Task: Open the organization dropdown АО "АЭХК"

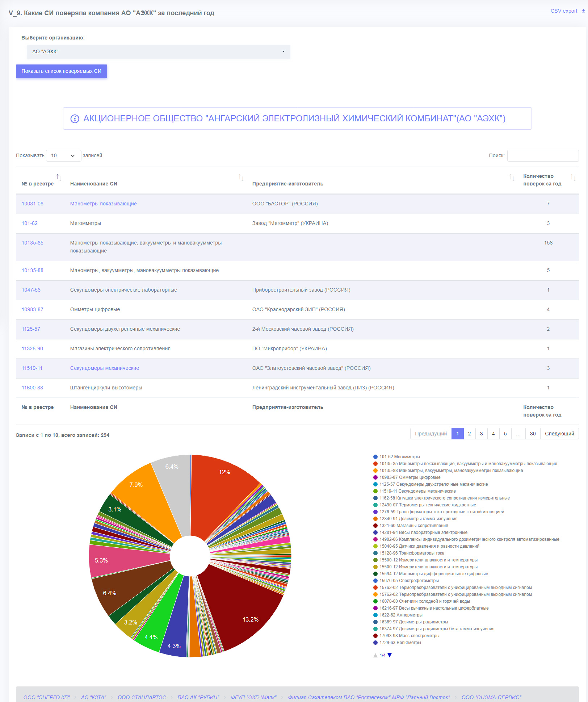Action: (159, 51)
